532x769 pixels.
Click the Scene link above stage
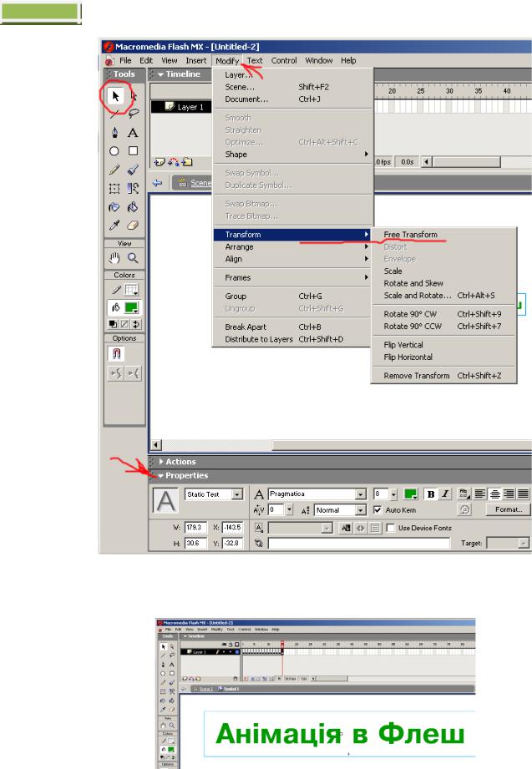point(200,183)
